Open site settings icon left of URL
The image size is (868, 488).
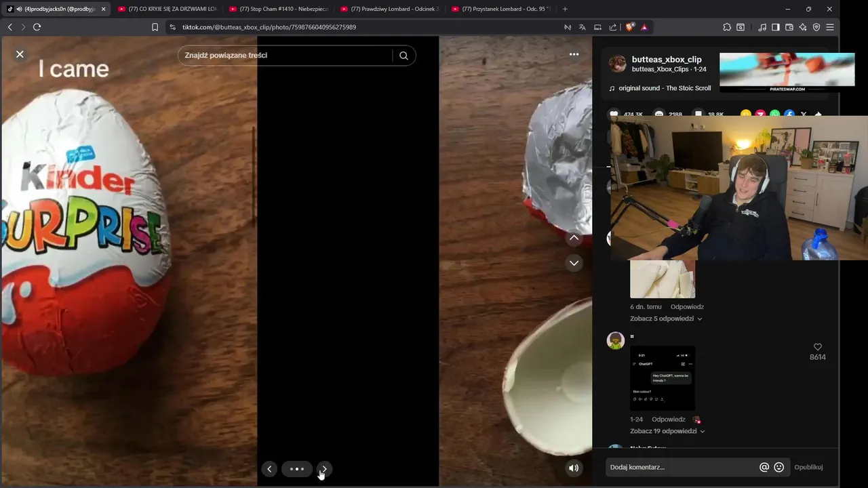[x=172, y=27]
